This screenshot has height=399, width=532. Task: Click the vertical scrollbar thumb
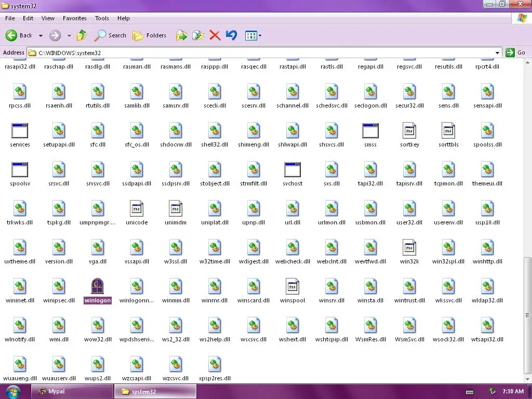tap(527, 314)
